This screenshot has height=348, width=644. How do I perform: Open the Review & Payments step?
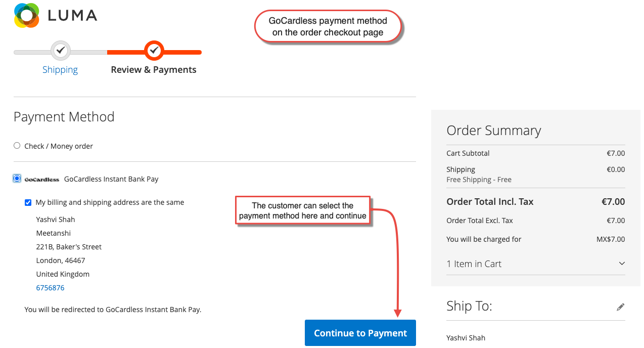click(154, 69)
